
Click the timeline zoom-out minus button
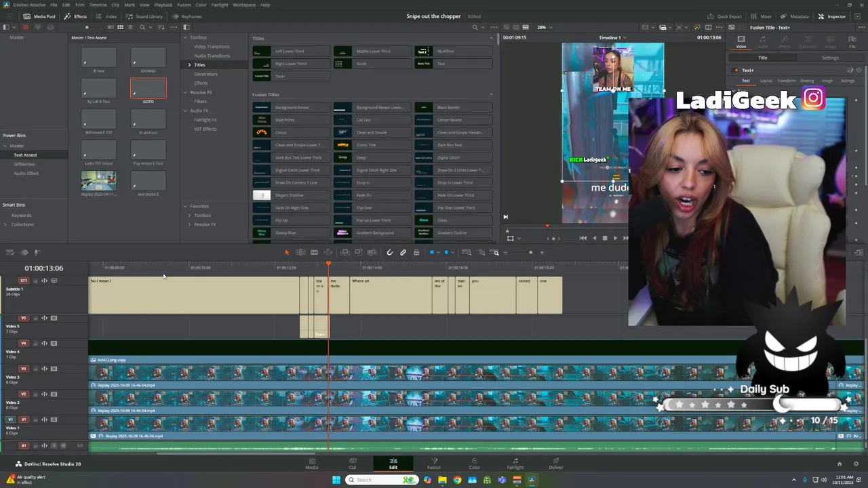tap(505, 252)
